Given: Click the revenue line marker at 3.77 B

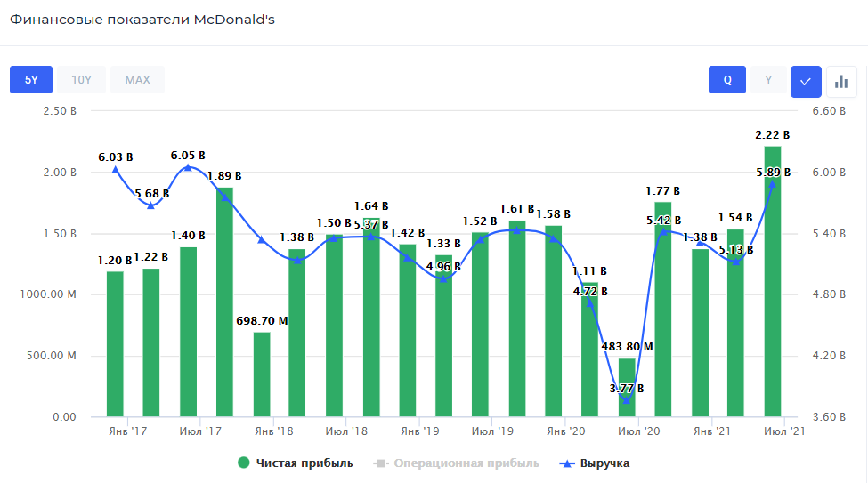Looking at the screenshot, I should (627, 400).
